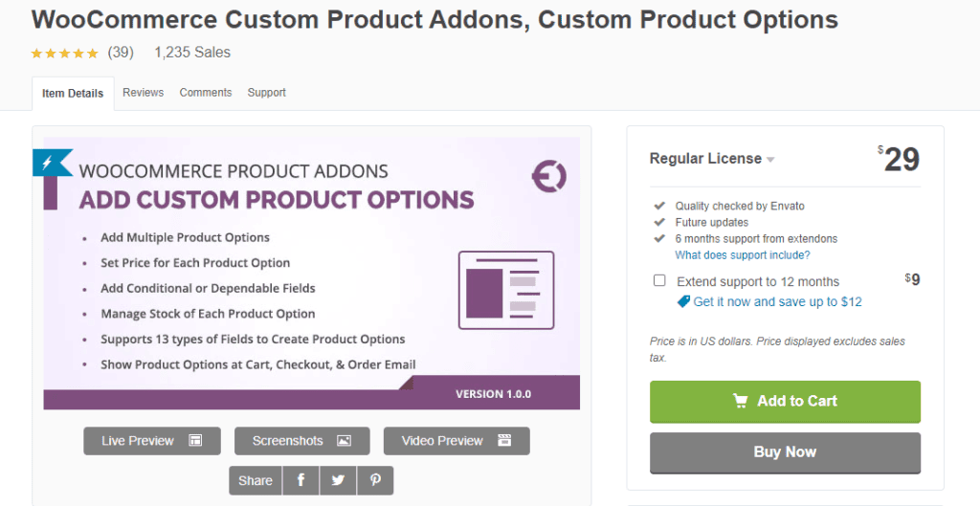Expand the Regular License dropdown
Viewport: 980px width, 506px height.
770,160
